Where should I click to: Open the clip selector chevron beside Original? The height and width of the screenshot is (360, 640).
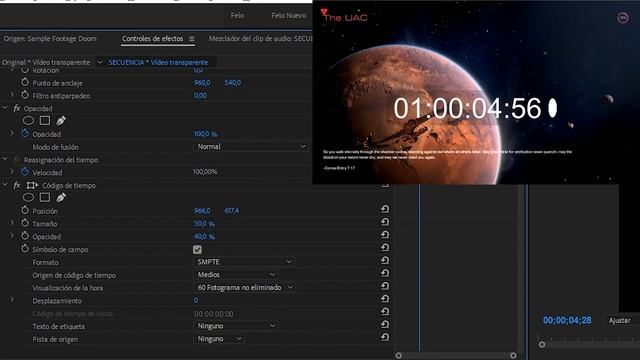100,62
